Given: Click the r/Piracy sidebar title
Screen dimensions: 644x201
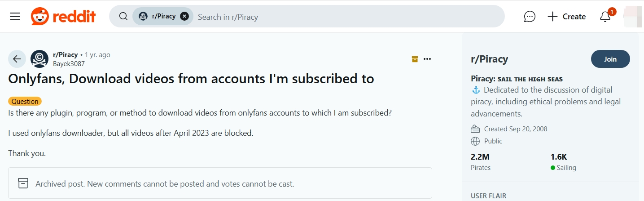Looking at the screenshot, I should [x=489, y=59].
